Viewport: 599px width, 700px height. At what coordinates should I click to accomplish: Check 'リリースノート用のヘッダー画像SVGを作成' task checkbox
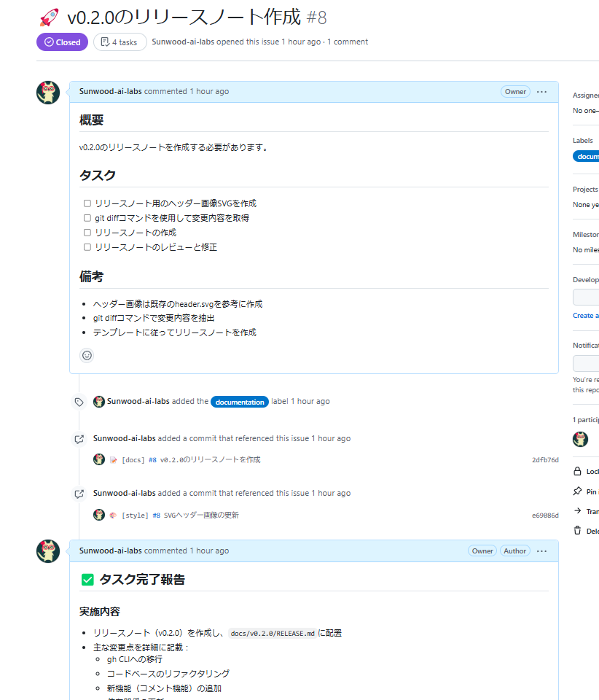(87, 203)
